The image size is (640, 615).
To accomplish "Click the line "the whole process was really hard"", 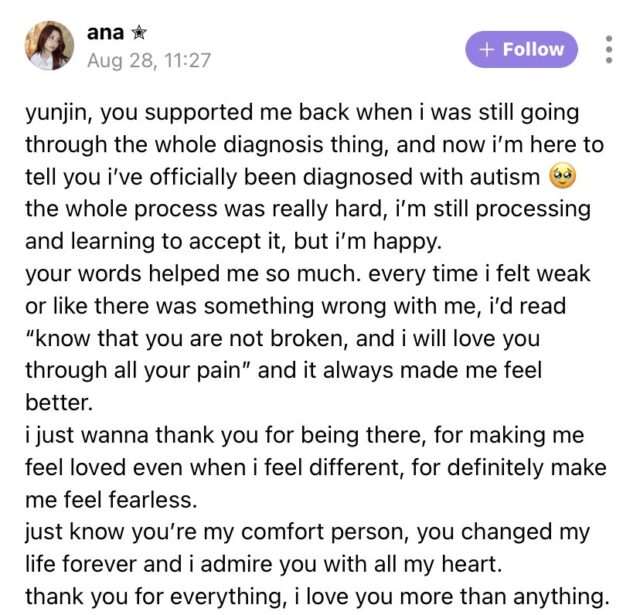I will [307, 209].
